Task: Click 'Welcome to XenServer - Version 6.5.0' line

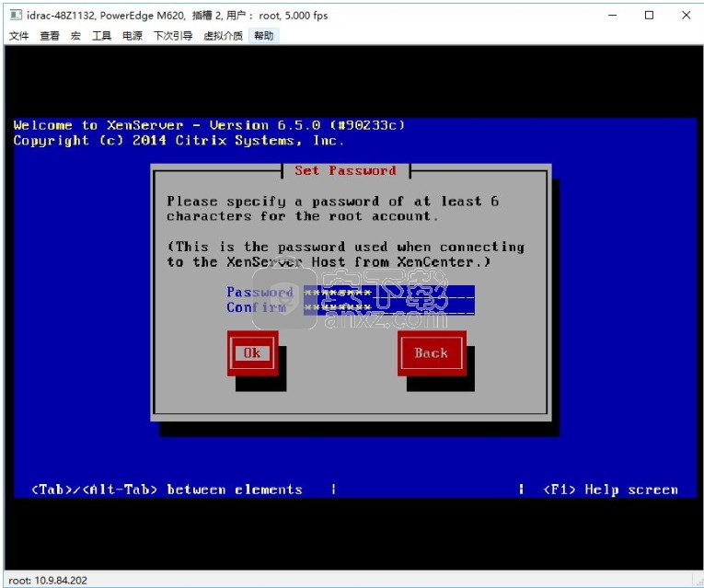Action: click(209, 125)
